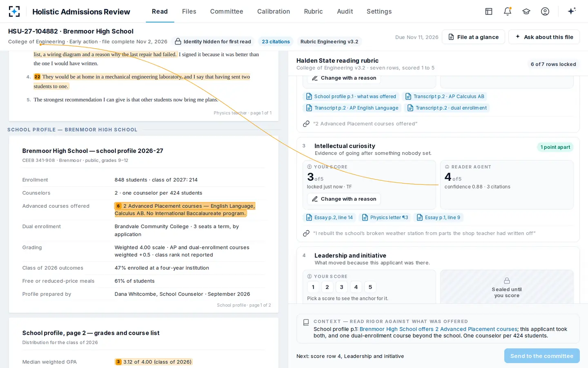Image resolution: width=588 pixels, height=368 pixels.
Task: Switch to the Read tab
Action: 160,11
